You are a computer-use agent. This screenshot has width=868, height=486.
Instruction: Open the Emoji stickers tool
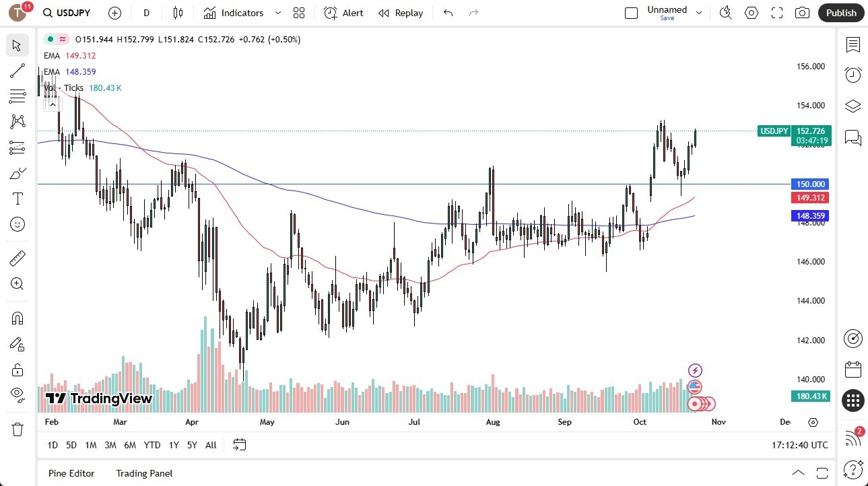(x=17, y=224)
